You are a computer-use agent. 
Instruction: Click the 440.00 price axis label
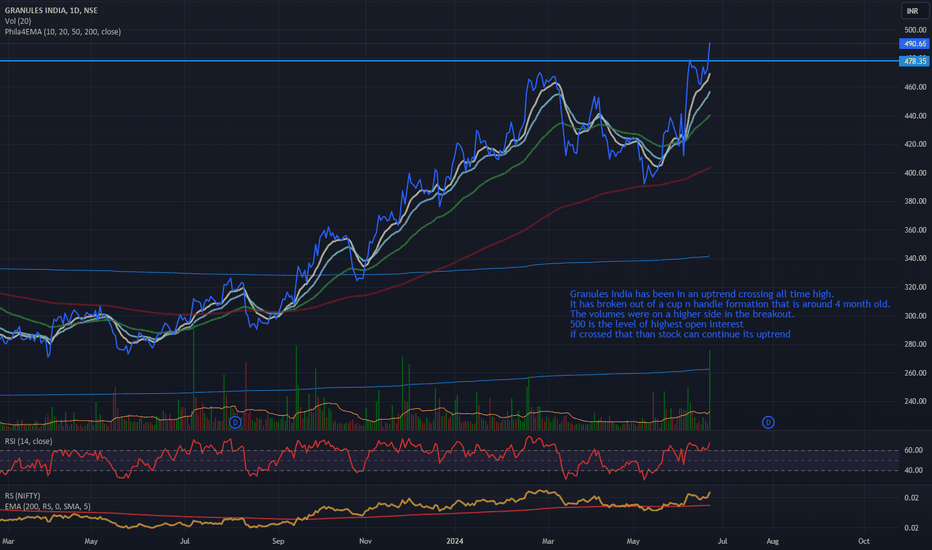tap(915, 116)
